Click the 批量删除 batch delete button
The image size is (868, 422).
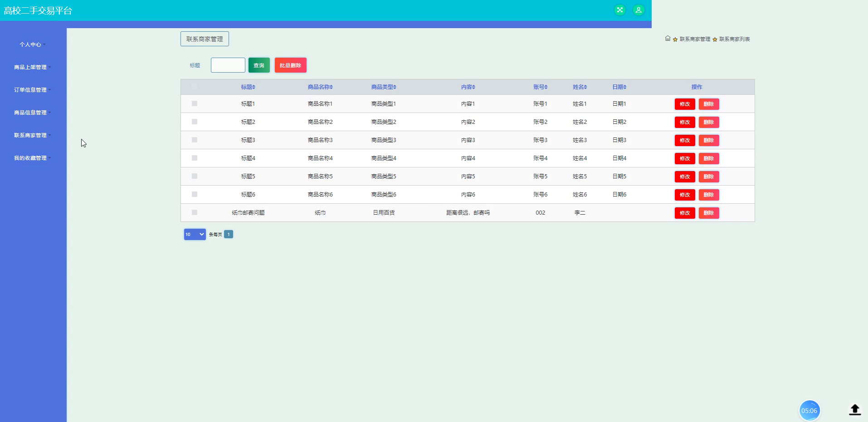tap(290, 65)
